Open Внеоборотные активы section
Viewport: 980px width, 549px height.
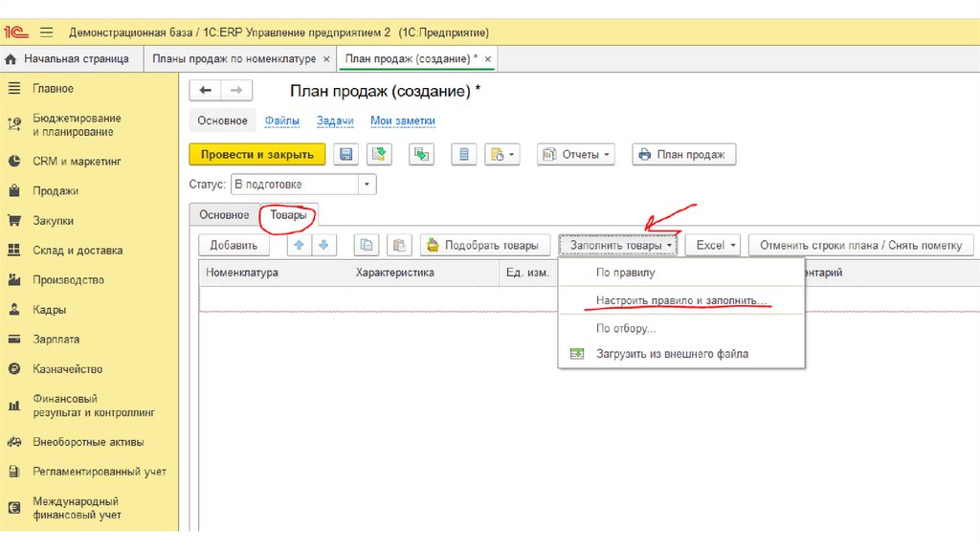pyautogui.click(x=87, y=442)
